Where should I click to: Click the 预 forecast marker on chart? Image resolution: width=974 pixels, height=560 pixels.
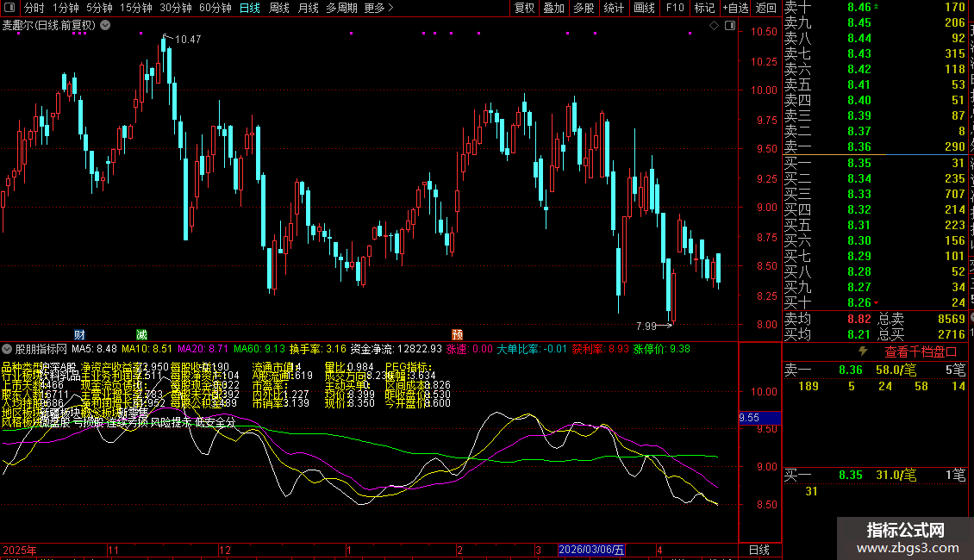(457, 334)
